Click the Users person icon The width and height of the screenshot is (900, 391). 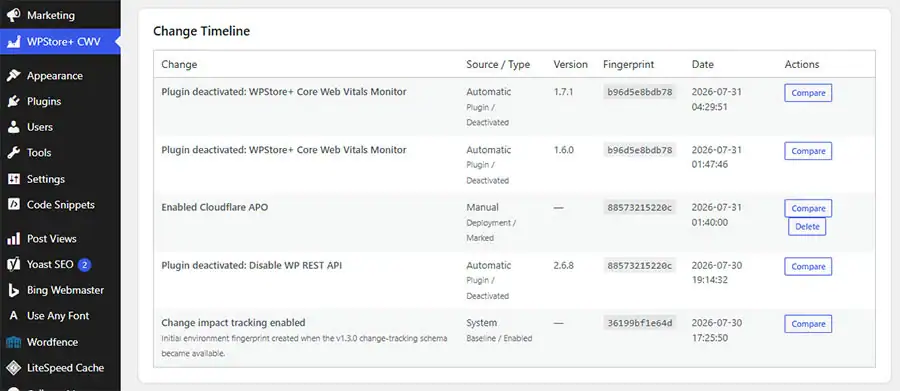tap(14, 127)
